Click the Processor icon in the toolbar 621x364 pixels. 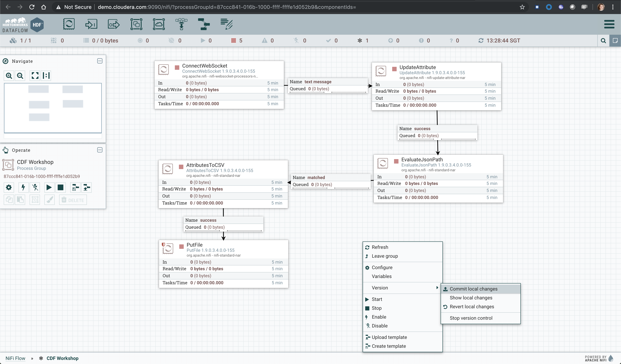point(69,24)
